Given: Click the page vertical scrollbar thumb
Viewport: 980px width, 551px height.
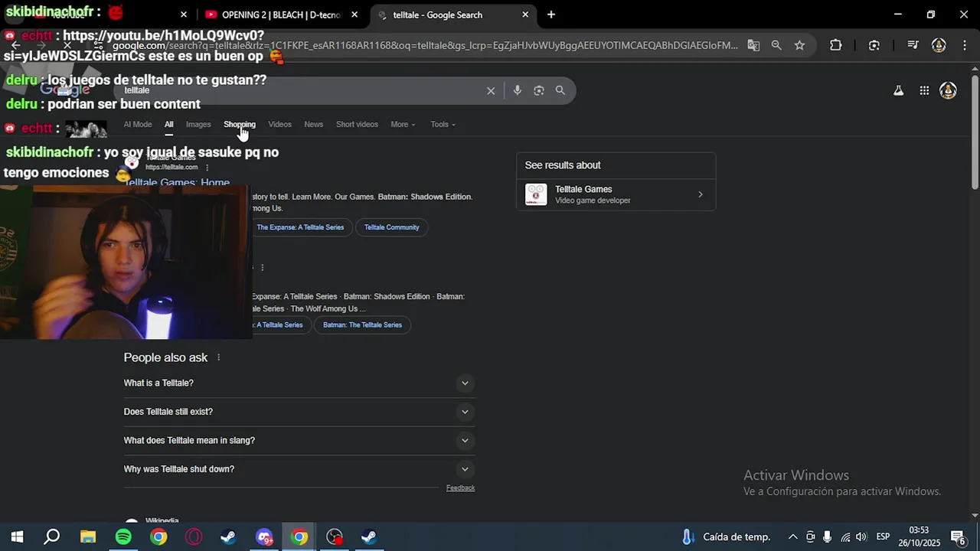Looking at the screenshot, I should tap(975, 132).
